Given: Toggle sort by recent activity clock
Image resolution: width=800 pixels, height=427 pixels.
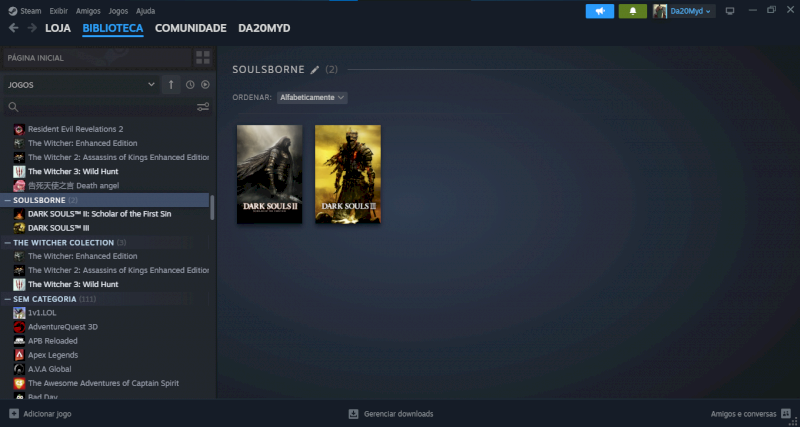Looking at the screenshot, I should click(x=190, y=85).
